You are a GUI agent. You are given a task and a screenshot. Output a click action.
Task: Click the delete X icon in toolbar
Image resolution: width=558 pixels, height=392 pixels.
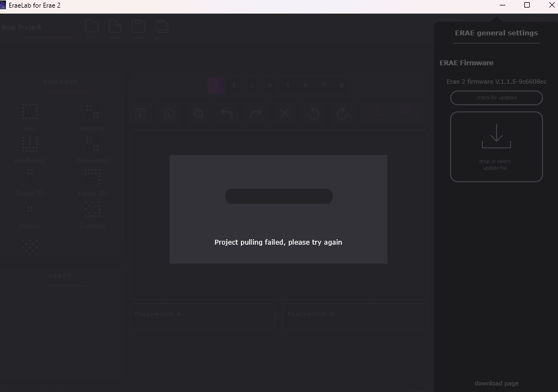[x=284, y=114]
